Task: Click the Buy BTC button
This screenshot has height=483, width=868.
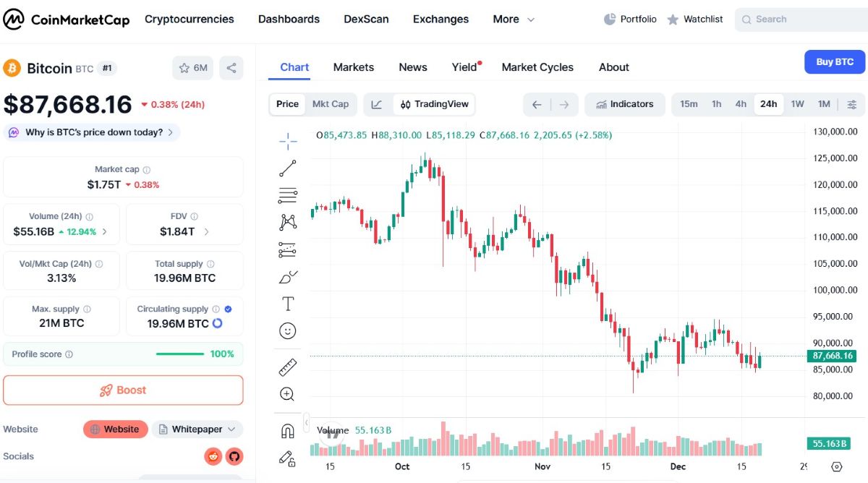Action: [834, 61]
